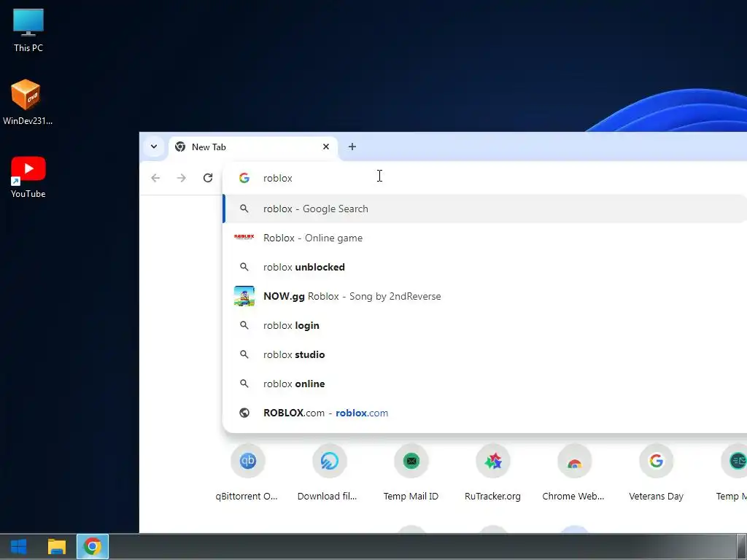The image size is (747, 560).
Task: Reload the page in Chrome
Action: point(208,178)
